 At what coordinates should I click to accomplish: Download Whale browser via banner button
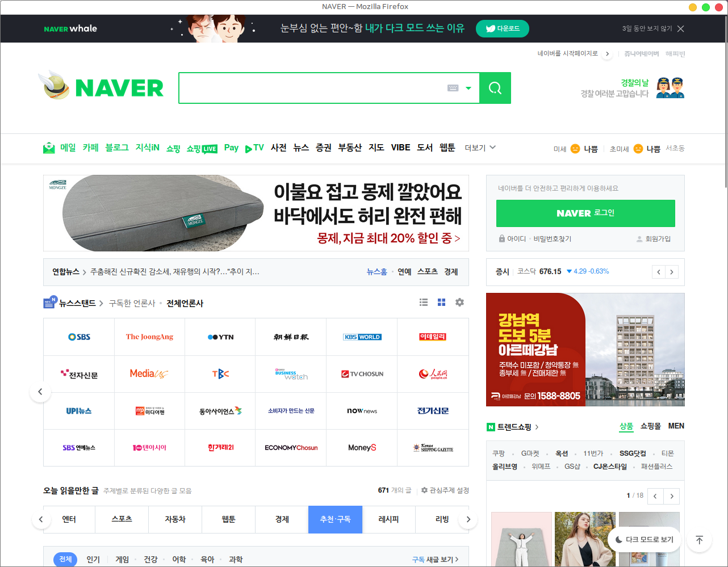click(x=503, y=28)
